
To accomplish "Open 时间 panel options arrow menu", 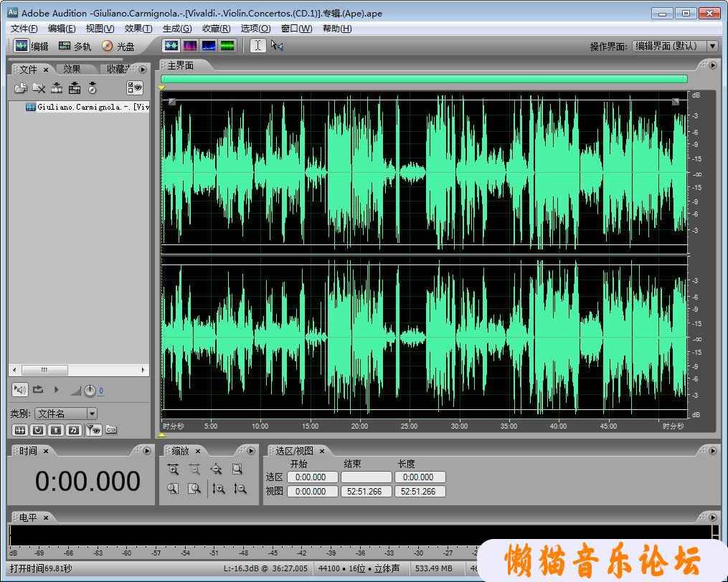I will pos(147,451).
